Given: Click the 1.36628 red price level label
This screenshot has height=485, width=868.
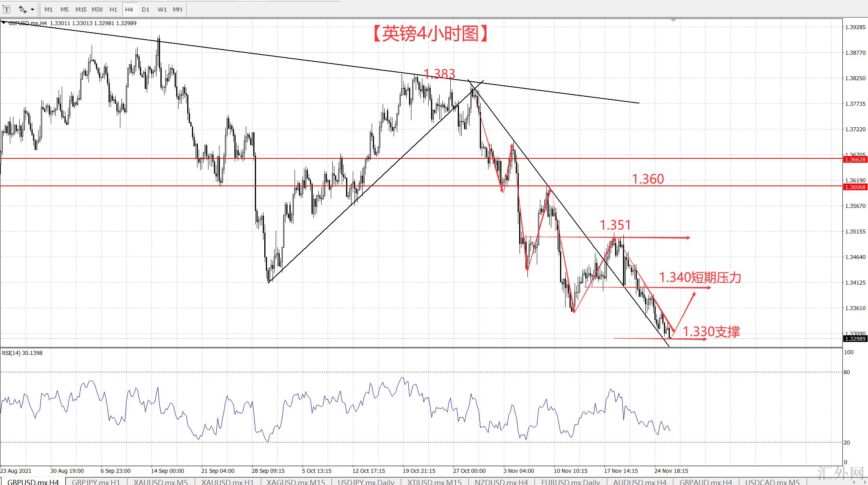Looking at the screenshot, I should 855,159.
